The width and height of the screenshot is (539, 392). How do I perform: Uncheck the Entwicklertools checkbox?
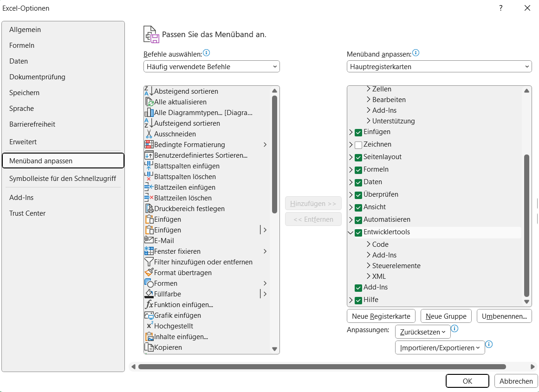pos(358,232)
